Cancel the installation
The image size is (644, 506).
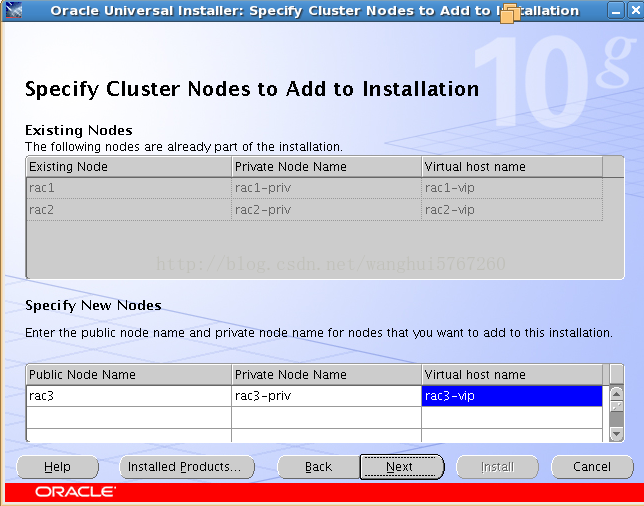[592, 467]
